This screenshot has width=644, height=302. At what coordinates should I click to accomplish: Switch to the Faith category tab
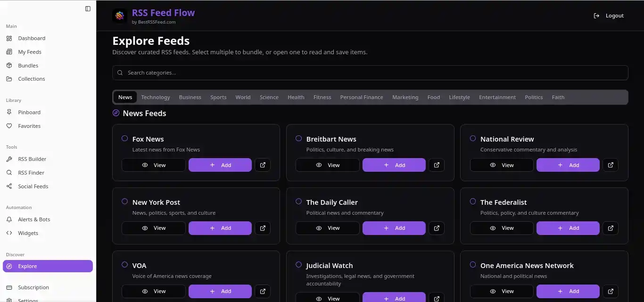(x=558, y=97)
